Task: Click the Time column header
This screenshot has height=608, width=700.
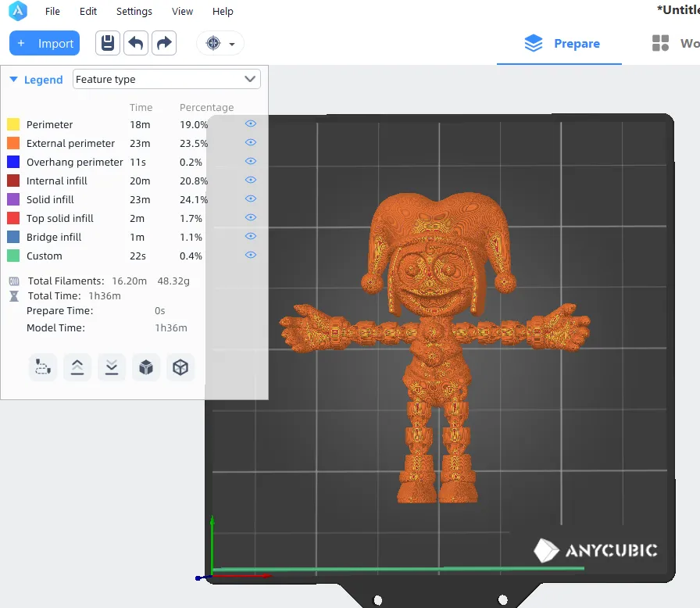Action: point(141,108)
